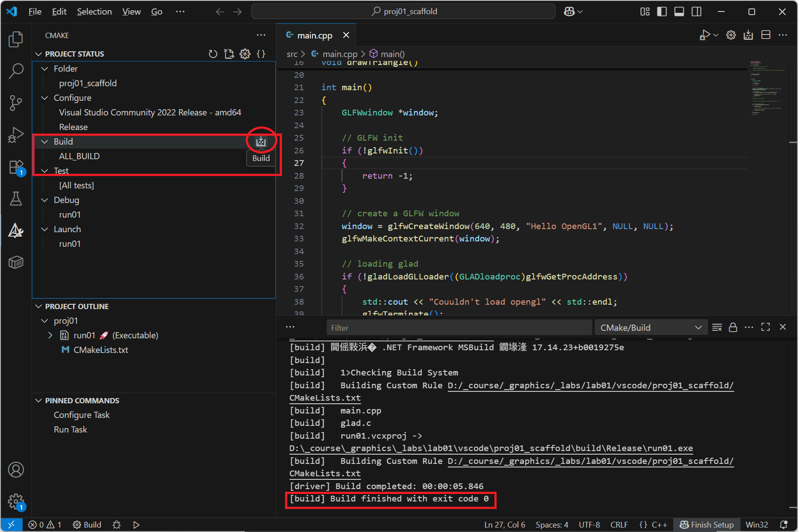Open the Extensions view in activity bar
This screenshot has width=798, height=532.
[16, 168]
